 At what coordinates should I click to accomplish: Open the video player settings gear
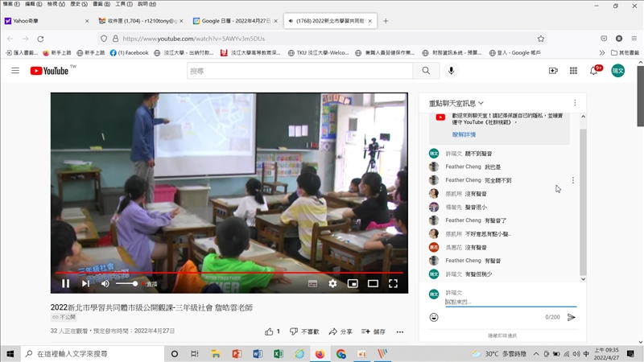point(332,283)
